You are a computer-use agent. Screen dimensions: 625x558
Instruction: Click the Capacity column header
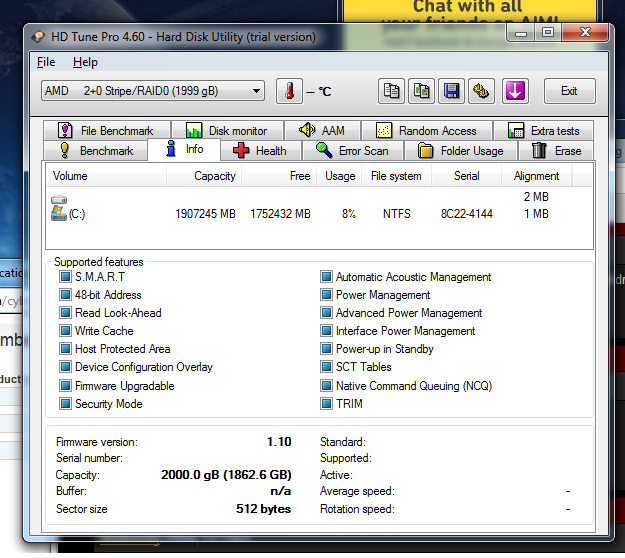point(204,176)
